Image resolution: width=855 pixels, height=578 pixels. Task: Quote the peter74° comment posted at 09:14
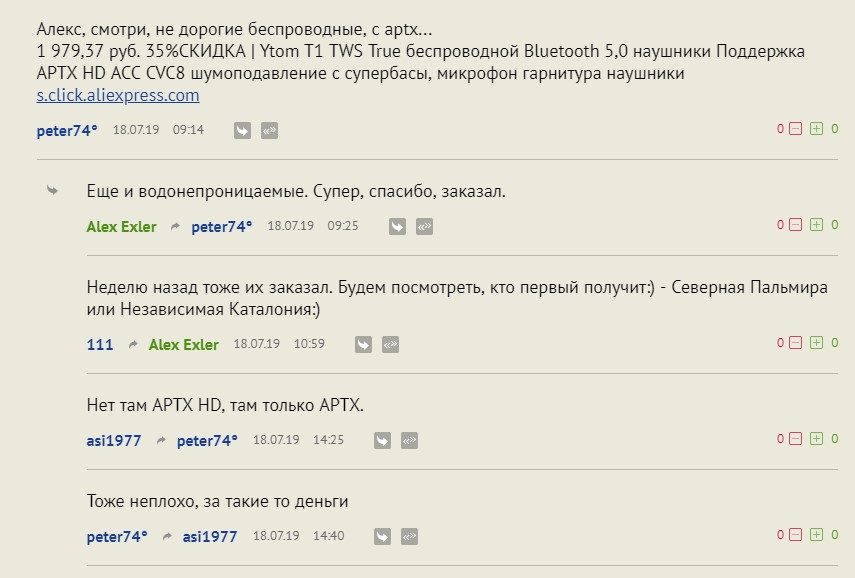click(x=269, y=130)
